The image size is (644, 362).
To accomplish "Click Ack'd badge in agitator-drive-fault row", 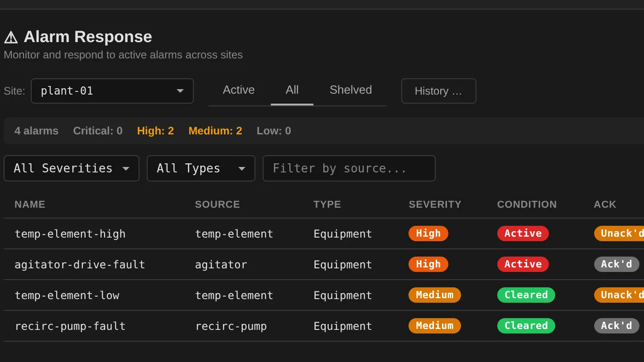I will coord(617,264).
